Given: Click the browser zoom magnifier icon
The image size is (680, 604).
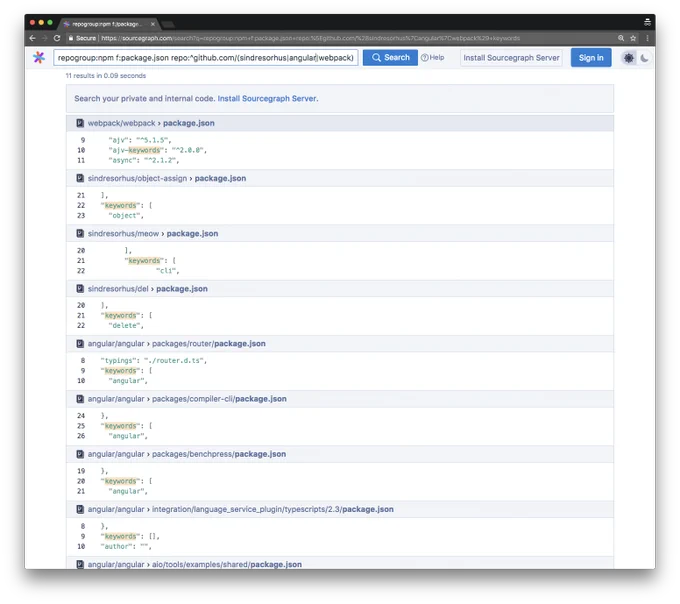Looking at the screenshot, I should click(621, 38).
